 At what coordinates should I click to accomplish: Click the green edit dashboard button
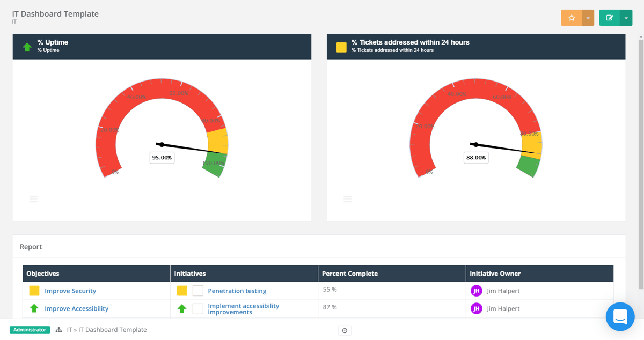click(x=610, y=18)
